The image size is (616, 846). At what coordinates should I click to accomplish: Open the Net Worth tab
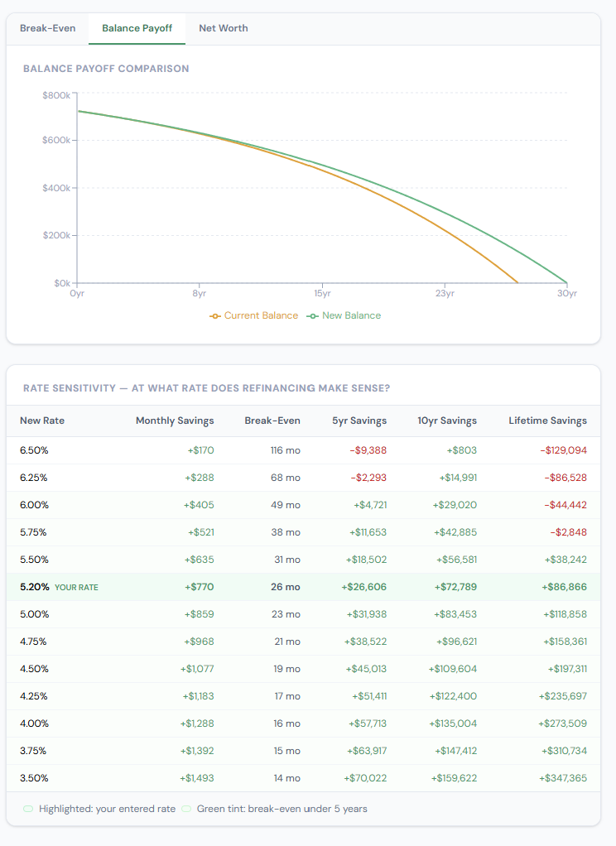[223, 28]
